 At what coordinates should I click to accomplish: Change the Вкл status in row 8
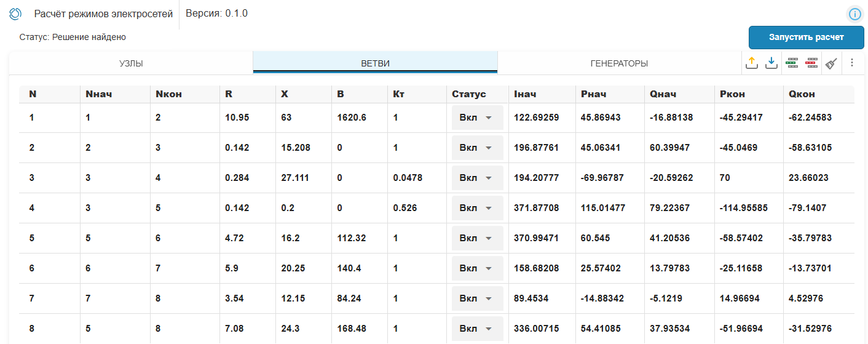click(x=477, y=329)
